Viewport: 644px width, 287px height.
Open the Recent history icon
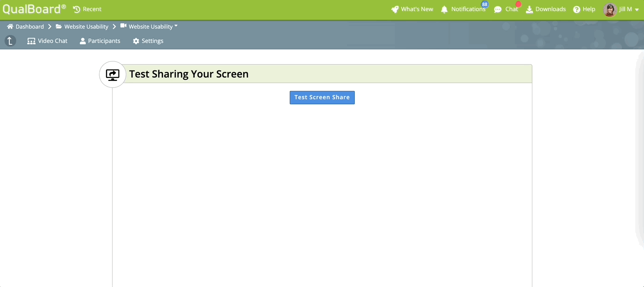(77, 9)
